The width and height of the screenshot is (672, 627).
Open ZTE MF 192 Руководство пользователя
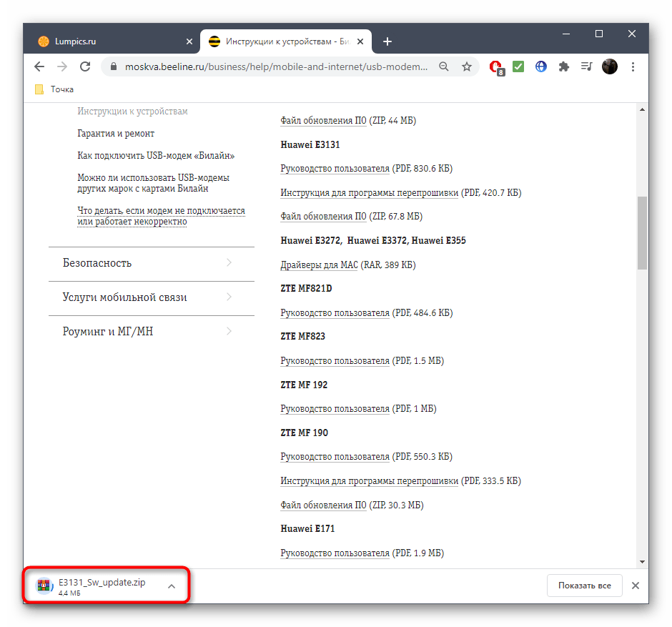(x=335, y=409)
